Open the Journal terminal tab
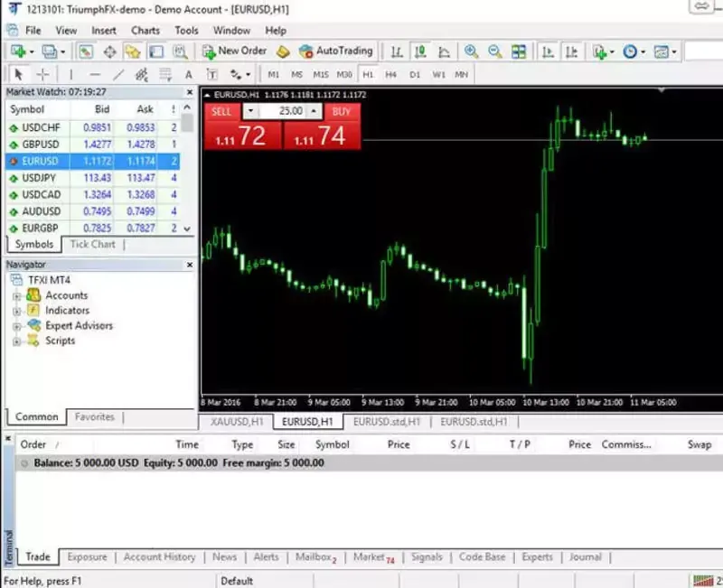Screen dimensions: 723x588 pos(585,557)
